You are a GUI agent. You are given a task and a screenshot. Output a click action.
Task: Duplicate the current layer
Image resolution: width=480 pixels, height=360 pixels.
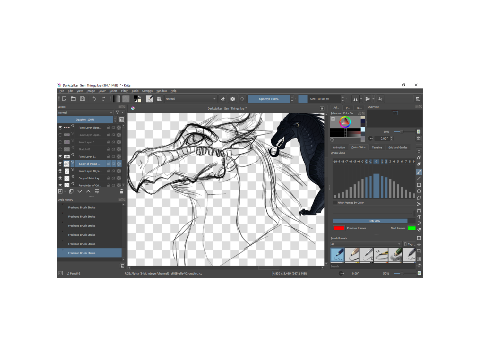coord(71,191)
